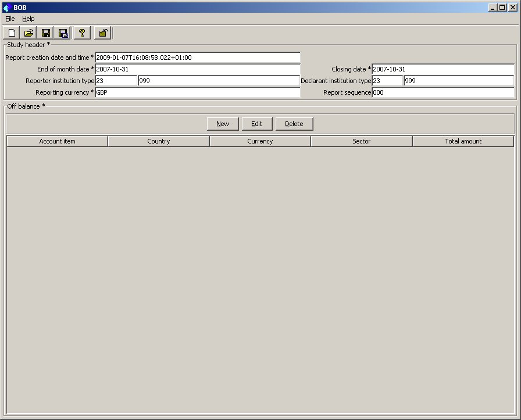Click the Report sequence field showing 000
The image size is (521, 420).
point(443,92)
